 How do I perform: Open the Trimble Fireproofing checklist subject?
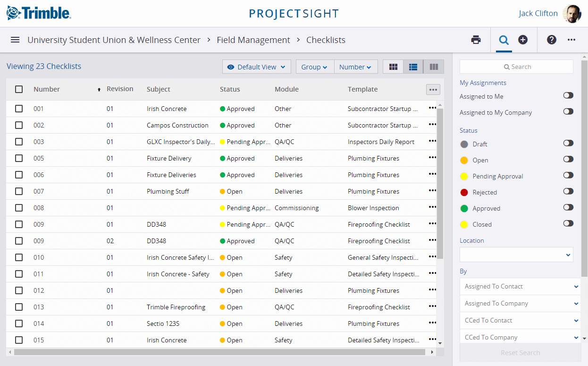[x=176, y=307]
